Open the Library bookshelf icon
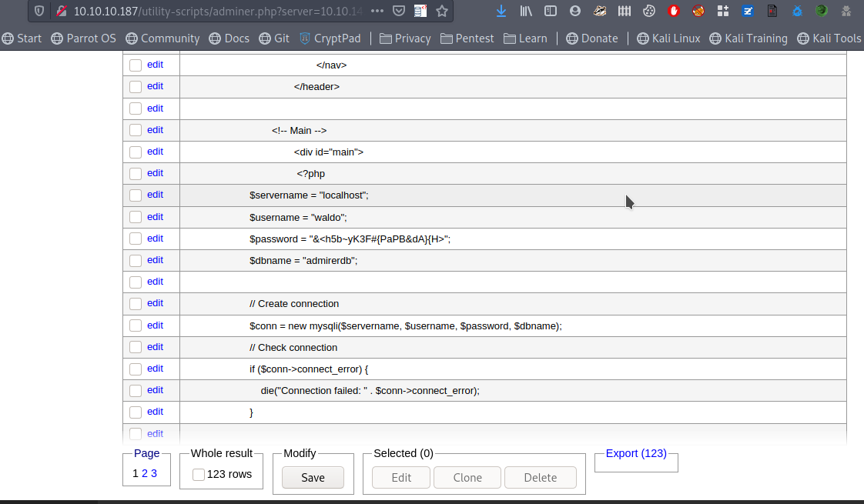Image resolution: width=864 pixels, height=504 pixels. (526, 11)
